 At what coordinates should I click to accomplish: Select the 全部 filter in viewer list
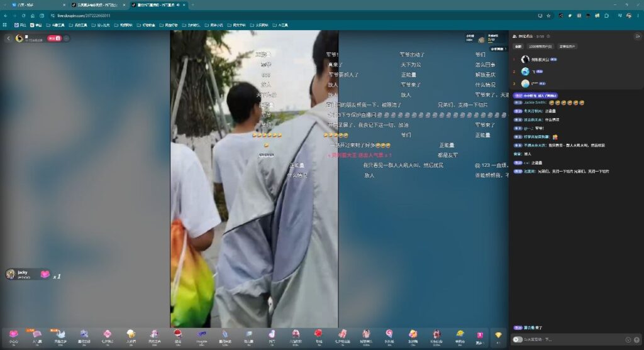[518, 46]
